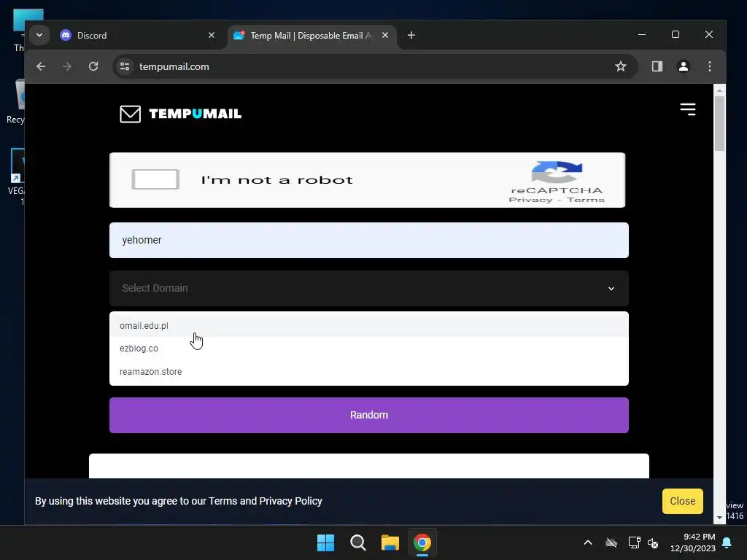Click the page vertical scrollbar thumb
This screenshot has height=560, width=747.
click(719, 123)
